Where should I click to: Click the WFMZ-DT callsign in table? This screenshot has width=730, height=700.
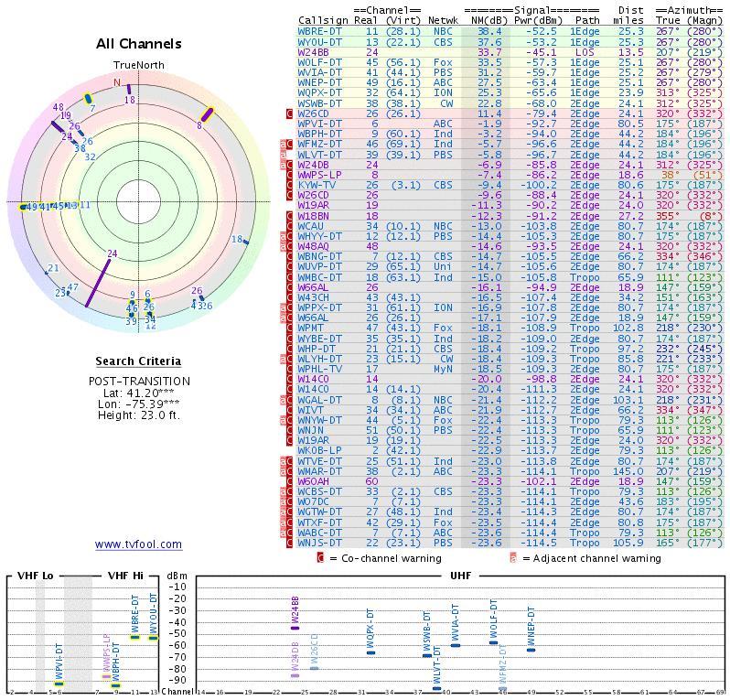click(320, 145)
